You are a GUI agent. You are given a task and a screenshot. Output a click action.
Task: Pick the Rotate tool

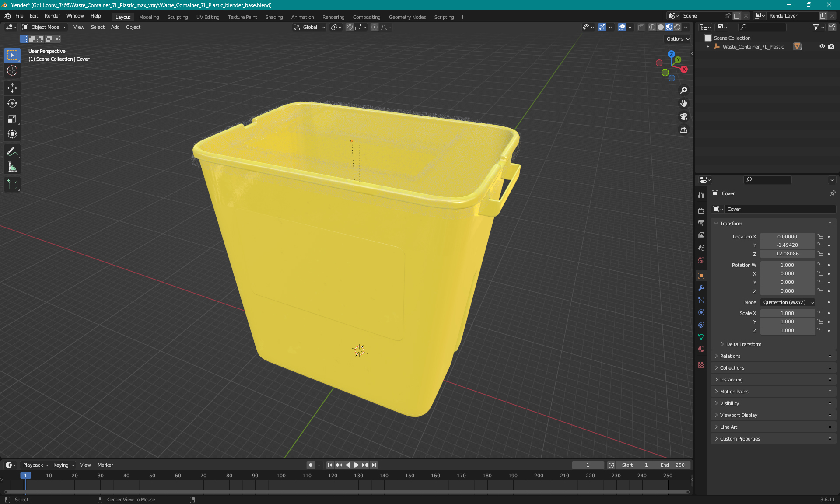12,103
